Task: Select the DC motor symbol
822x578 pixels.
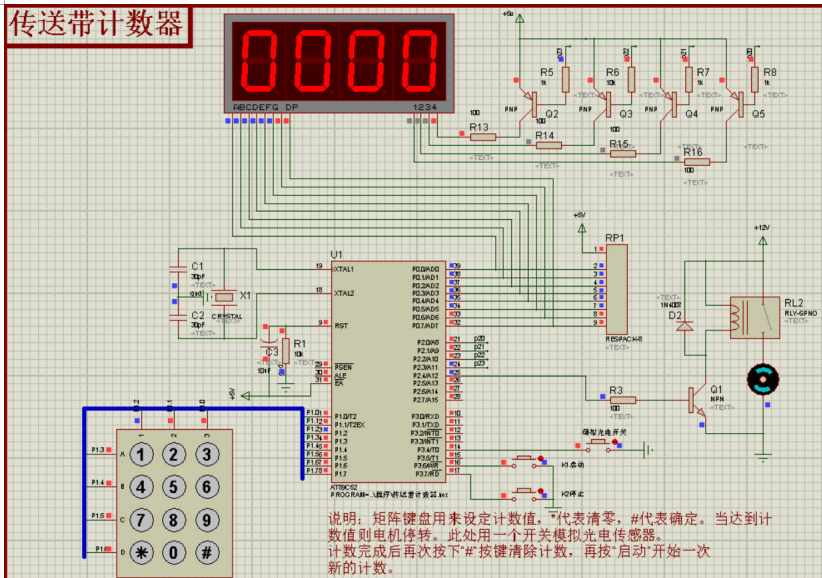Action: [x=765, y=379]
